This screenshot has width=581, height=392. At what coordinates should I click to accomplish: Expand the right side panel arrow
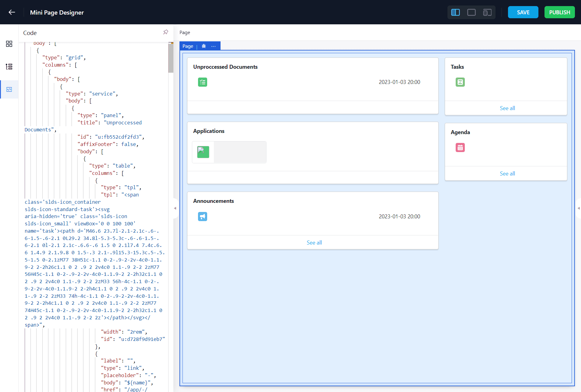(578, 208)
